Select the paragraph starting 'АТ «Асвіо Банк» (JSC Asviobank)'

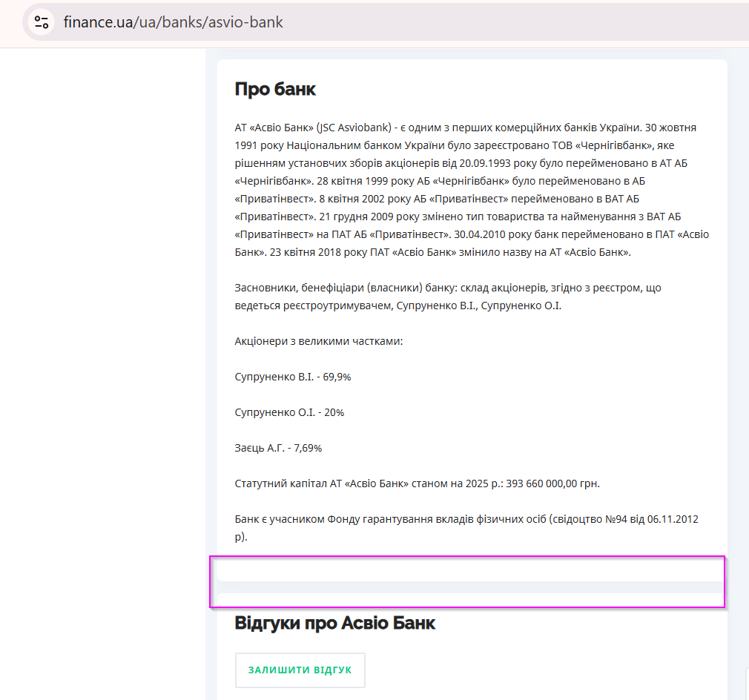tap(472, 190)
